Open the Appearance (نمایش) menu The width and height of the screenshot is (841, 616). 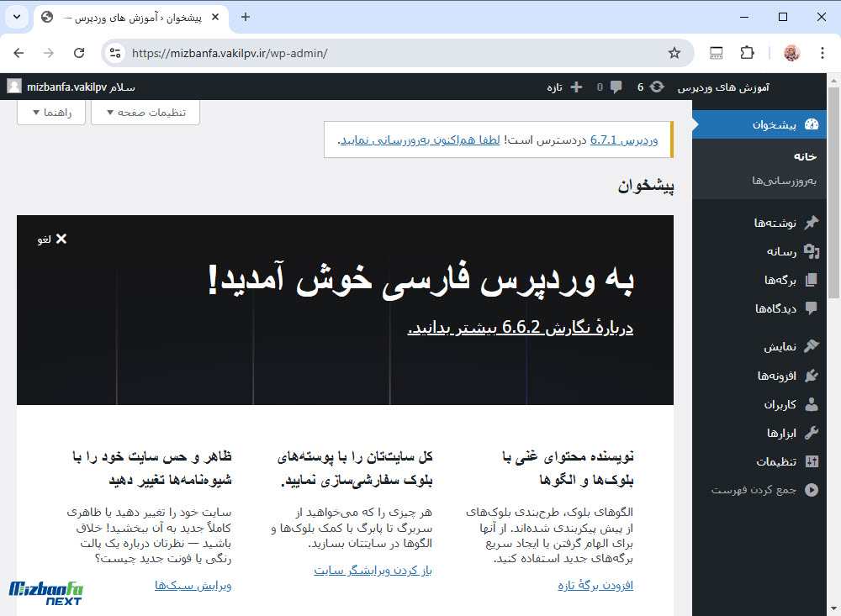(x=759, y=347)
